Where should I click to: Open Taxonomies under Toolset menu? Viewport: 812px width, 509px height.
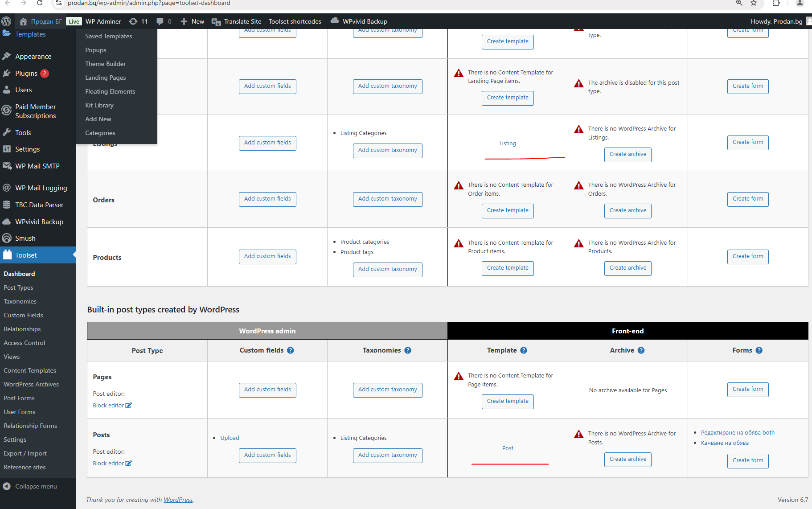pyautogui.click(x=20, y=301)
